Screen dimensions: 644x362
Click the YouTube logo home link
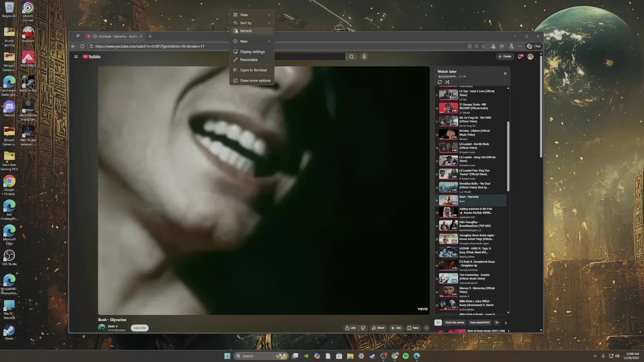[x=92, y=56]
